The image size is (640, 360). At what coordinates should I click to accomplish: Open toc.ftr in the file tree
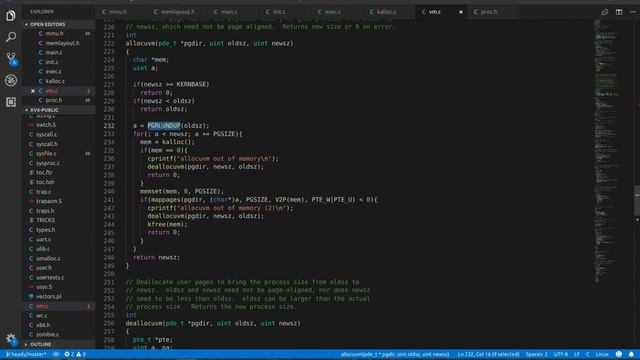pyautogui.click(x=59, y=173)
